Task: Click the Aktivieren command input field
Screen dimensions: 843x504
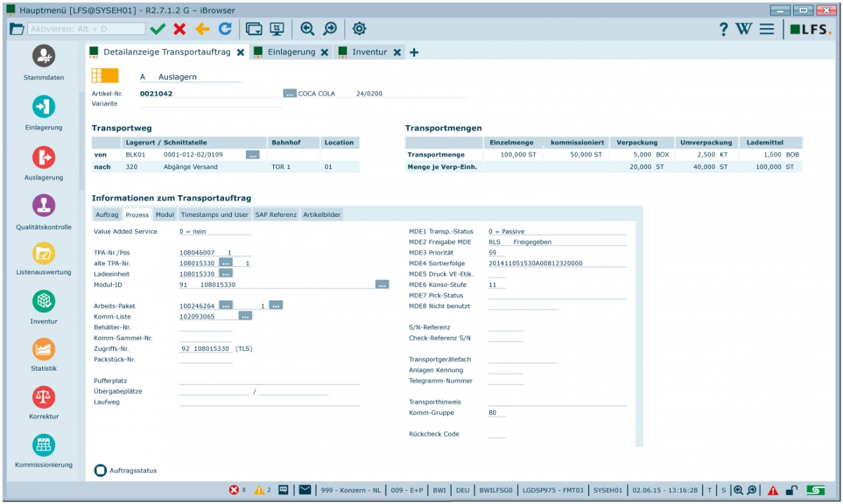Action: (86, 29)
